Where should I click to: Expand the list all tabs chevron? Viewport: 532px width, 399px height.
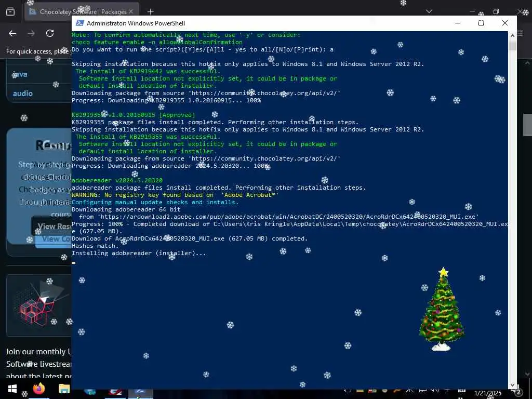[429, 11]
